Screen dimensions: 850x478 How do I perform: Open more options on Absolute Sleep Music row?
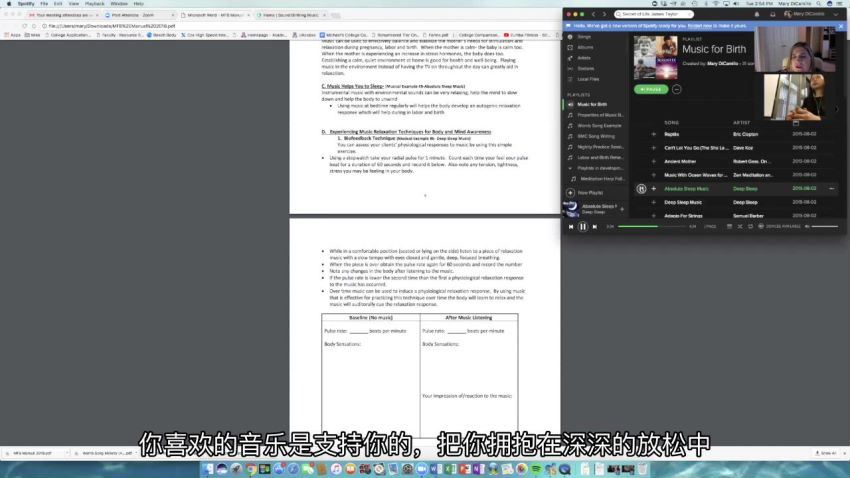[832, 189]
